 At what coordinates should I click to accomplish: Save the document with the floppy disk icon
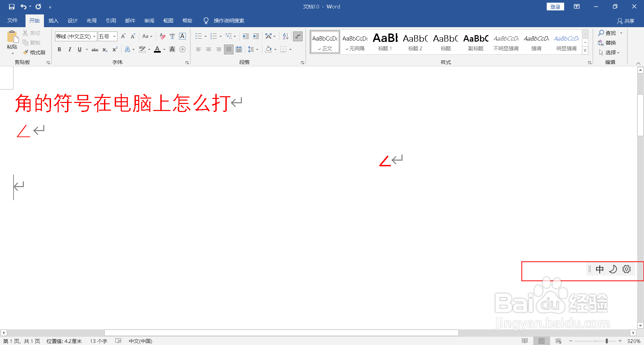pyautogui.click(x=12, y=7)
